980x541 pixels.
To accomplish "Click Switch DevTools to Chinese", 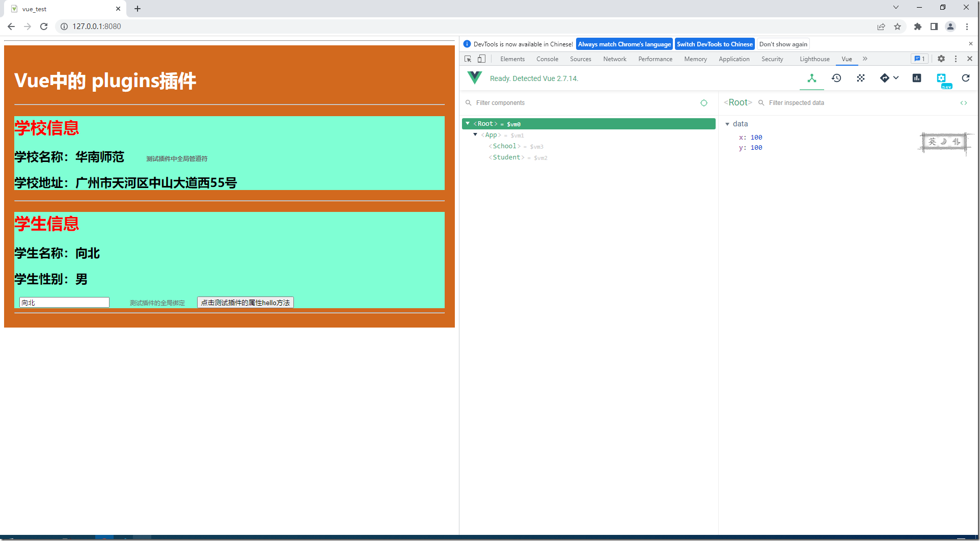I will coord(715,44).
